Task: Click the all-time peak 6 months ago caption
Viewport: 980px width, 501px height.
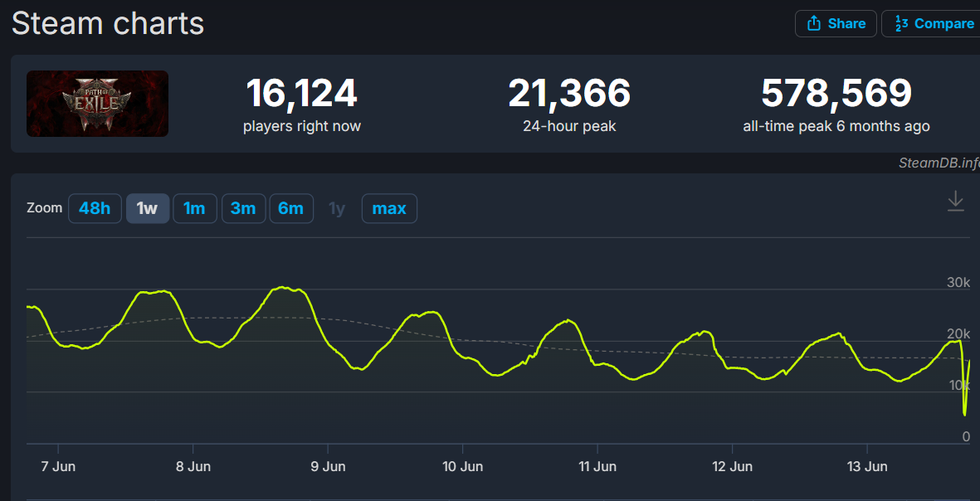Action: pyautogui.click(x=836, y=126)
